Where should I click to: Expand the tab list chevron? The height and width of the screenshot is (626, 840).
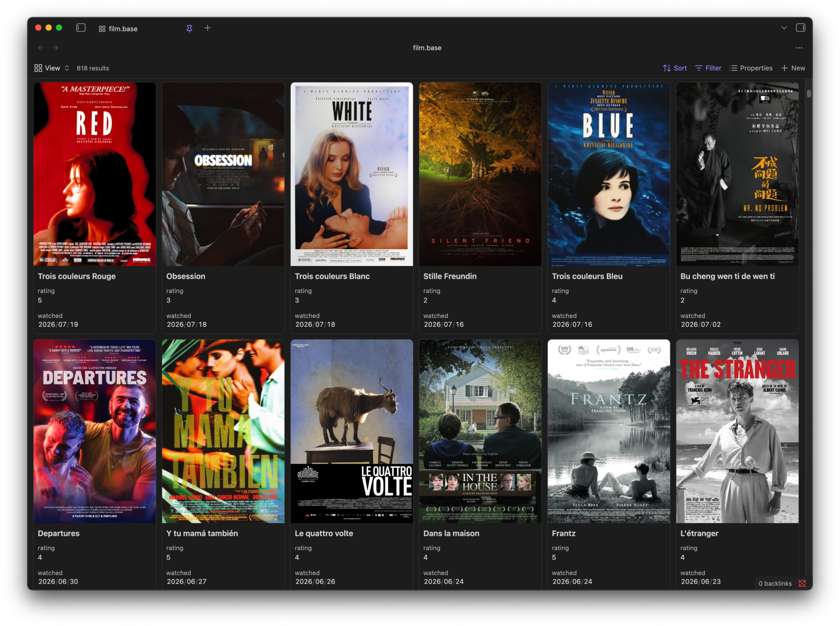click(x=784, y=28)
